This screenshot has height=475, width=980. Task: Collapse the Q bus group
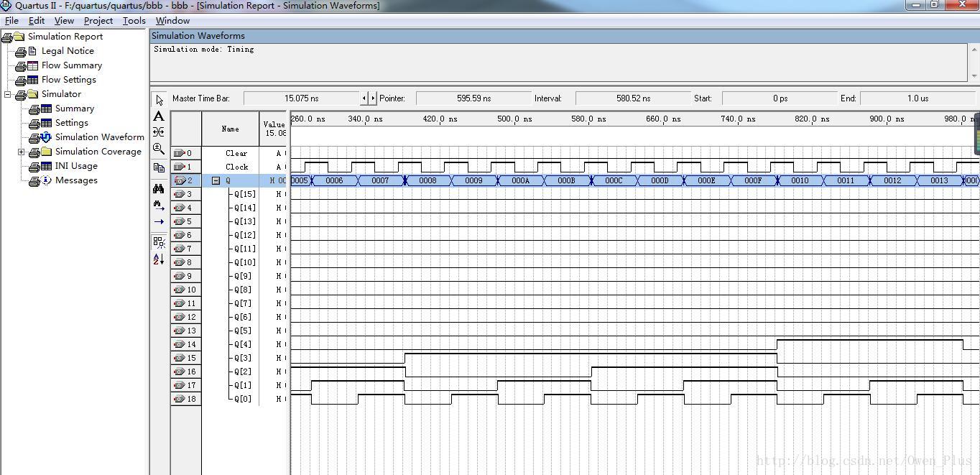click(216, 181)
